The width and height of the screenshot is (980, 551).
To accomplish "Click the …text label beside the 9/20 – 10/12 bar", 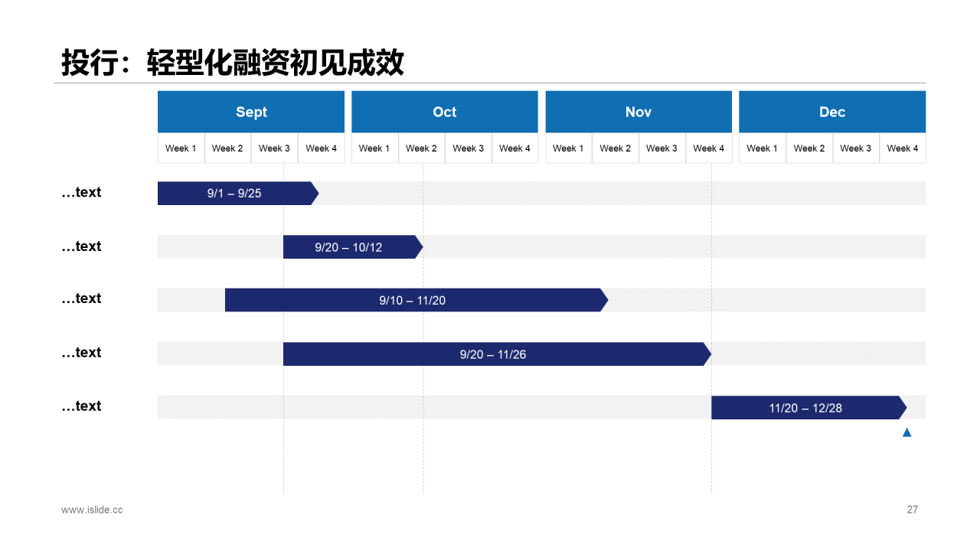I will tap(81, 246).
